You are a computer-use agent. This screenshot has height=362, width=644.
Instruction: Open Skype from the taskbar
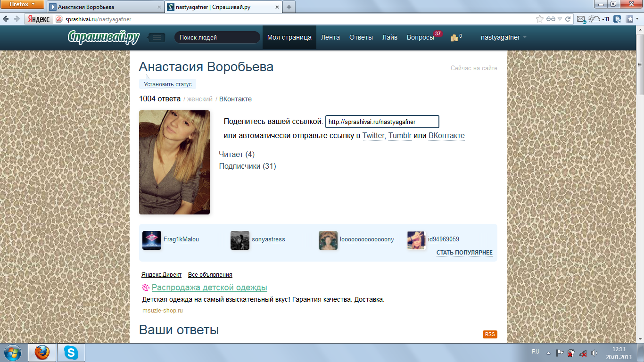pyautogui.click(x=71, y=352)
